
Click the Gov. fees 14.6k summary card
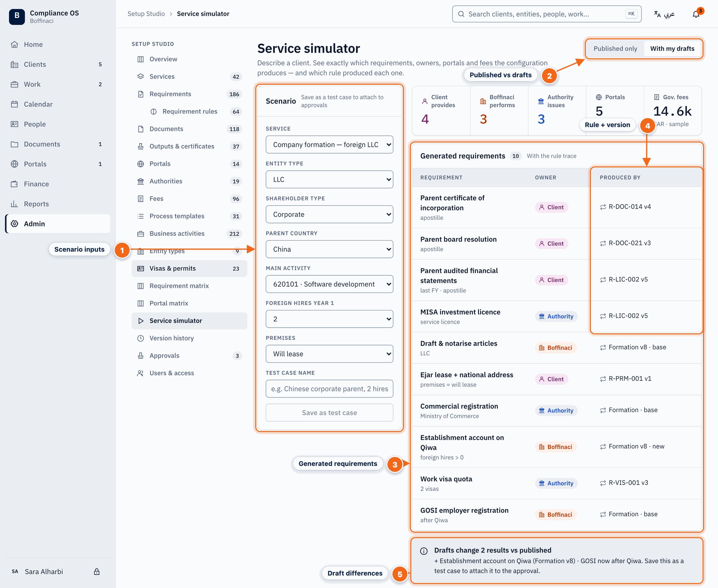tap(673, 110)
